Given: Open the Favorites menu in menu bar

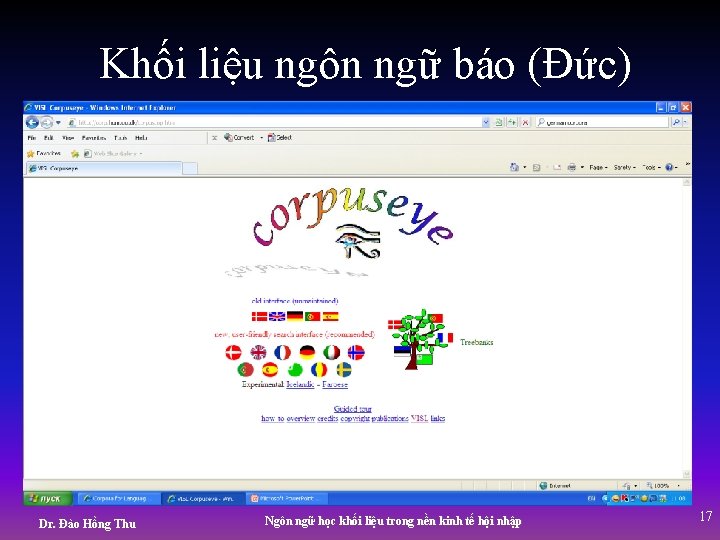Looking at the screenshot, I should click(94, 138).
